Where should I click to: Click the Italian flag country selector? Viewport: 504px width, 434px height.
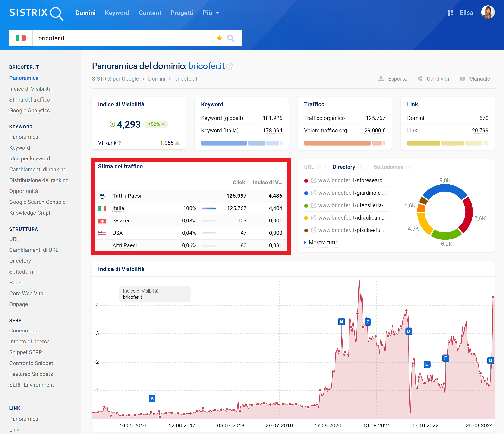21,38
